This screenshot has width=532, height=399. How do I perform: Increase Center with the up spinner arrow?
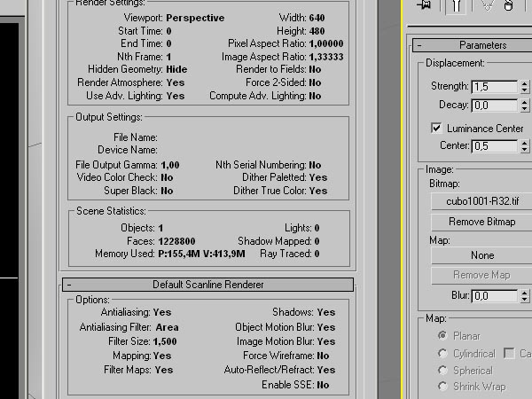pos(525,143)
